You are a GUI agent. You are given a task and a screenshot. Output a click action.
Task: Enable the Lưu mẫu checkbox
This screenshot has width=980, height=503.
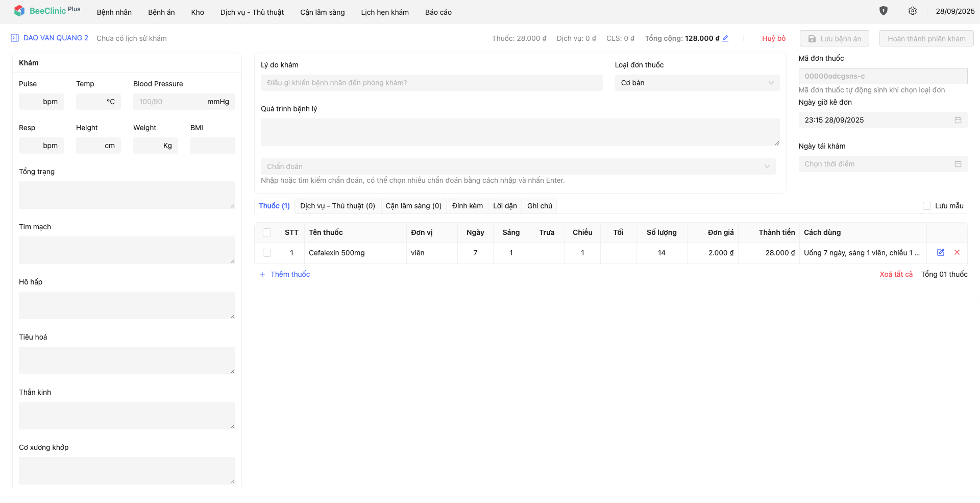pyautogui.click(x=926, y=206)
